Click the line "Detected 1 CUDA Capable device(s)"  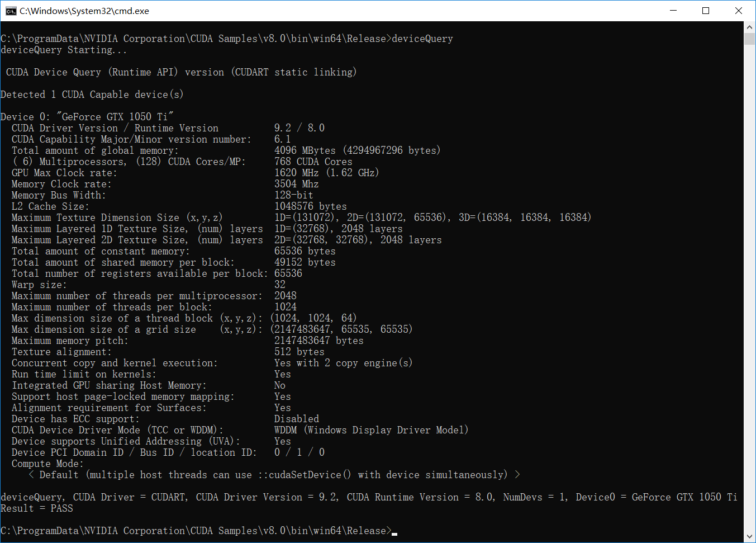click(92, 95)
